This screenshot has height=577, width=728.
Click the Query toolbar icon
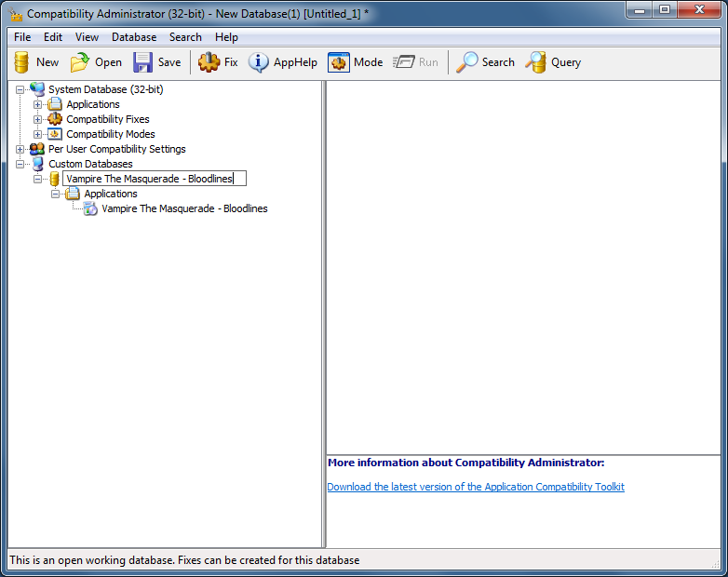536,62
